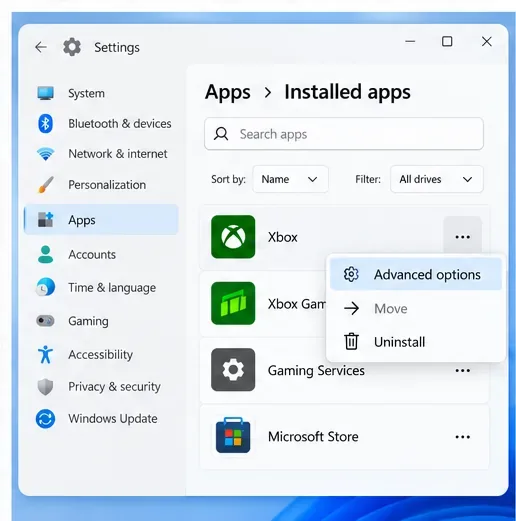Click the Time & language clock icon
Screen dimensions: 516x521
click(x=45, y=287)
